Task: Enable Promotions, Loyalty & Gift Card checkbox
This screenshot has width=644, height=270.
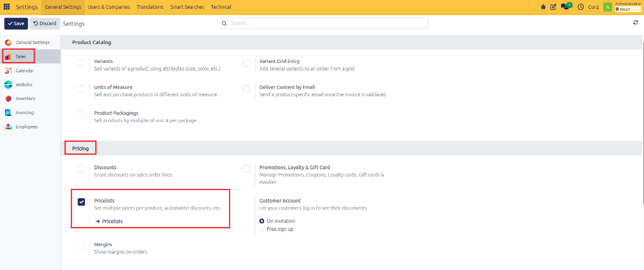Action: [x=247, y=169]
